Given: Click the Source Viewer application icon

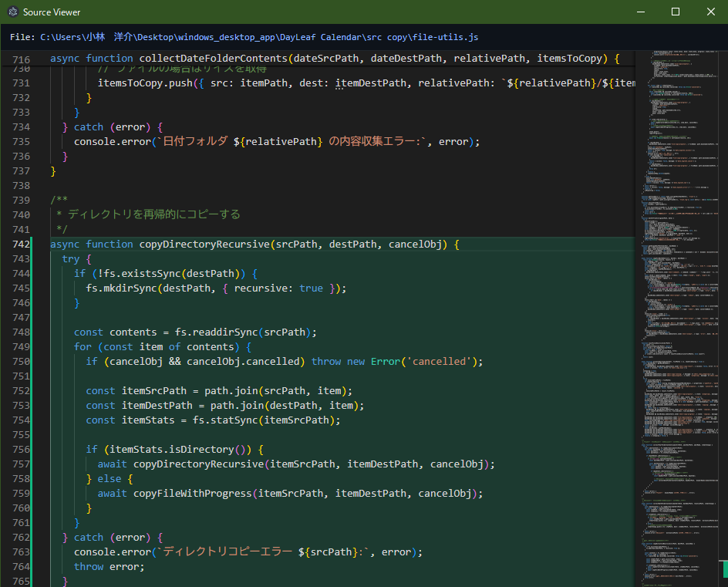Looking at the screenshot, I should [x=12, y=12].
